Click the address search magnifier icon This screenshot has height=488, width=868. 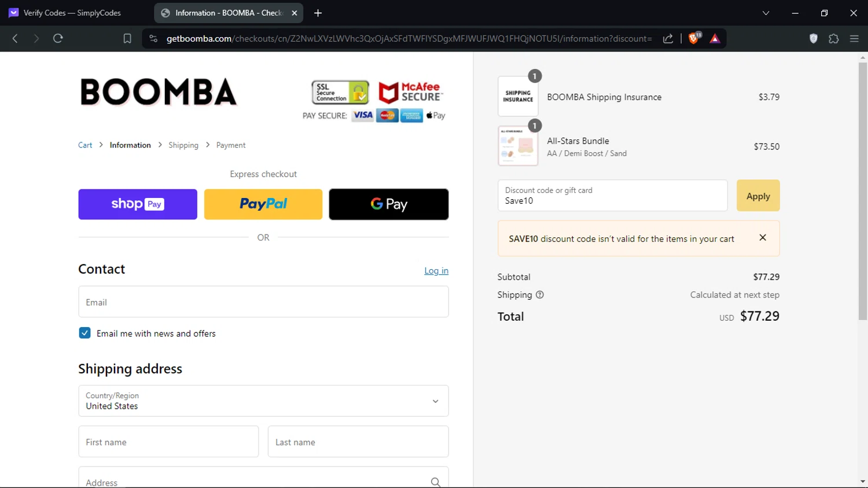[x=435, y=482]
